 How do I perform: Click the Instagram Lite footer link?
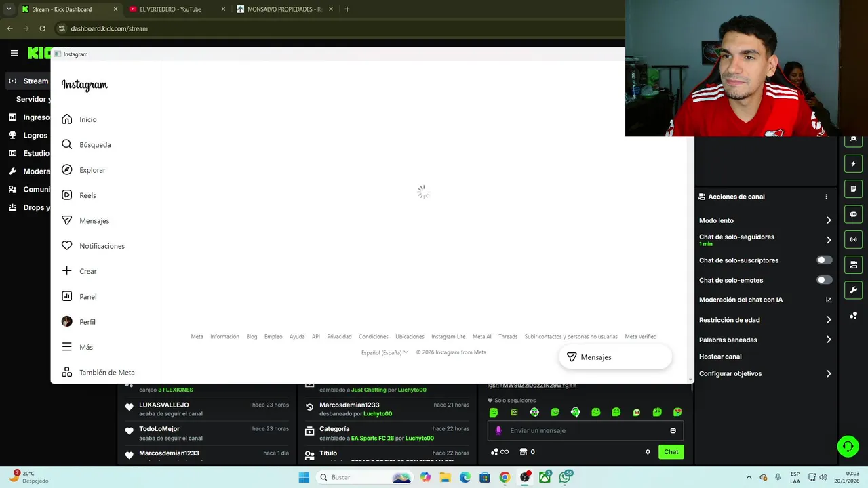448,336
